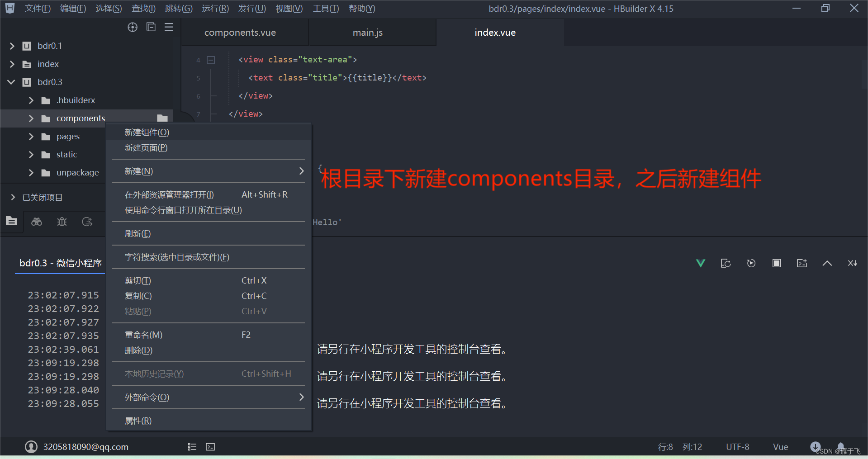
Task: Open the 编辑(E) menu
Action: [73, 9]
